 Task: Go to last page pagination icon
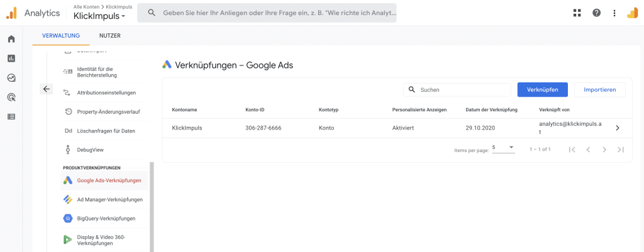621,150
